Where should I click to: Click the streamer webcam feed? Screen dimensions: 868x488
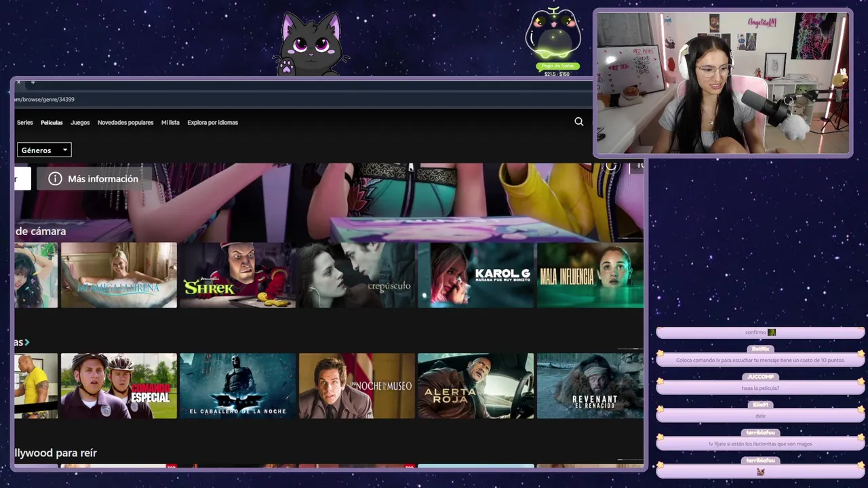(723, 83)
